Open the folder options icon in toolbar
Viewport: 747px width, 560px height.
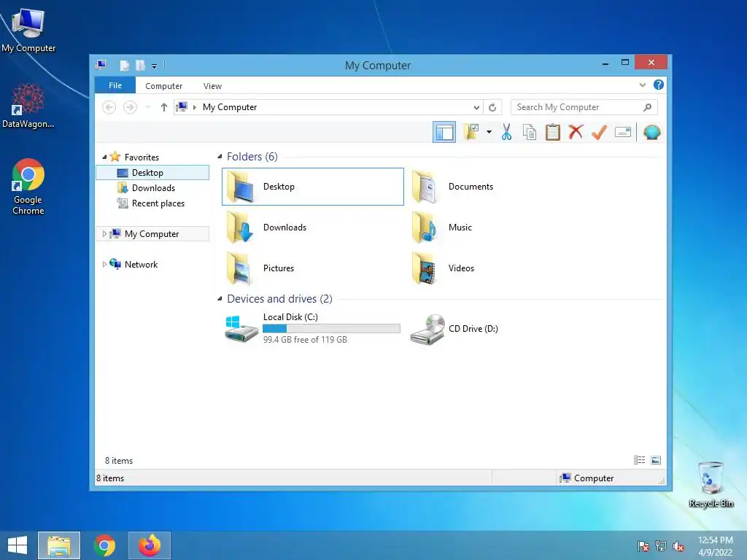tap(471, 132)
